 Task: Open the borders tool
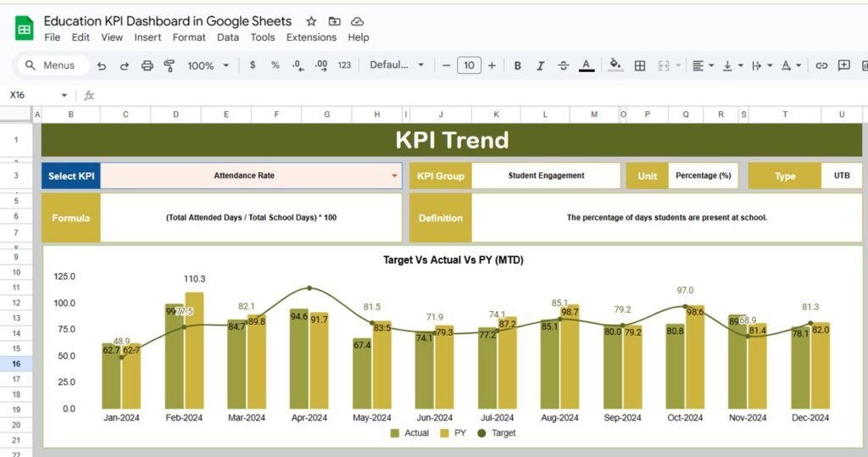coord(639,65)
